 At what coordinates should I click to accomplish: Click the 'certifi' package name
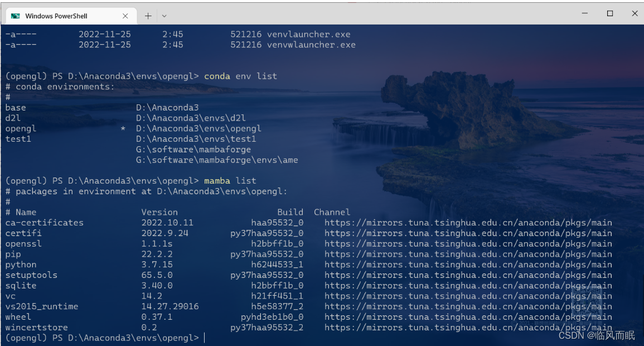click(23, 233)
